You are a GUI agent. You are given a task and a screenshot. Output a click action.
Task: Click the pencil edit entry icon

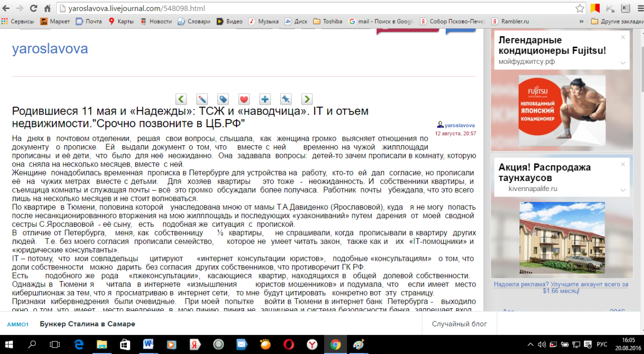pyautogui.click(x=202, y=99)
